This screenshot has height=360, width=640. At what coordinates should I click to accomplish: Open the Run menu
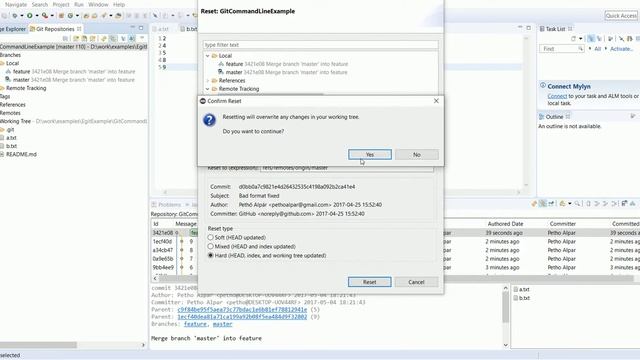[x=79, y=4]
